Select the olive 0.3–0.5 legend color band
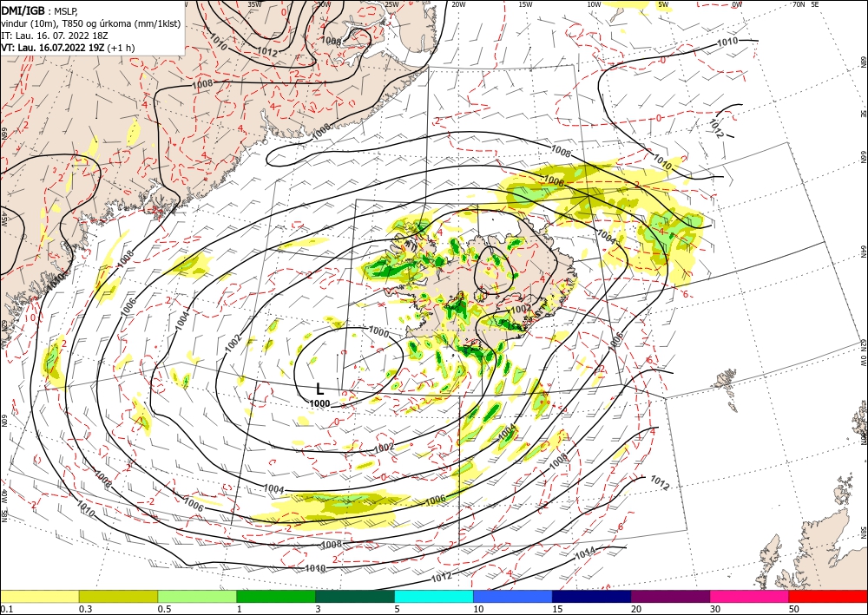 click(118, 596)
